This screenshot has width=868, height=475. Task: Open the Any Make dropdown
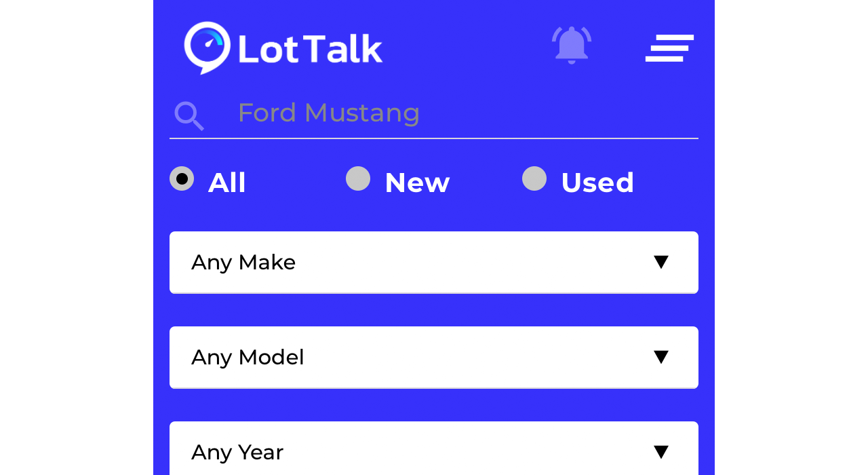434,263
